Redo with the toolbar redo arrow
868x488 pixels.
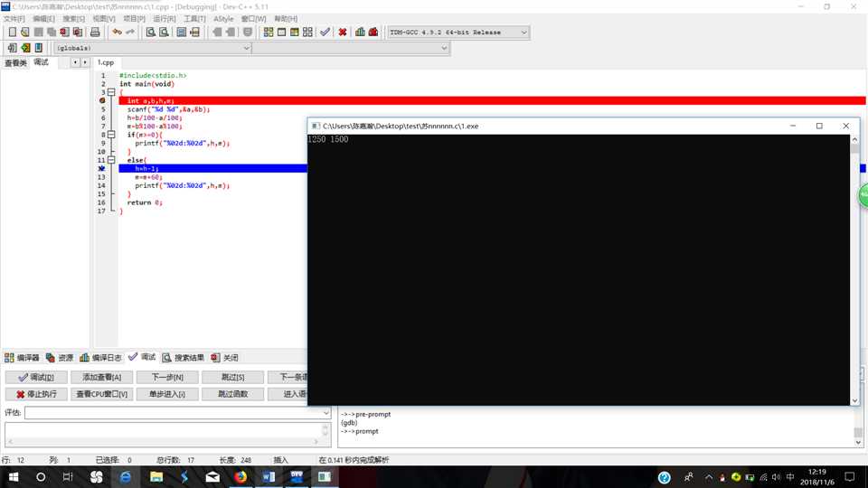coord(130,33)
